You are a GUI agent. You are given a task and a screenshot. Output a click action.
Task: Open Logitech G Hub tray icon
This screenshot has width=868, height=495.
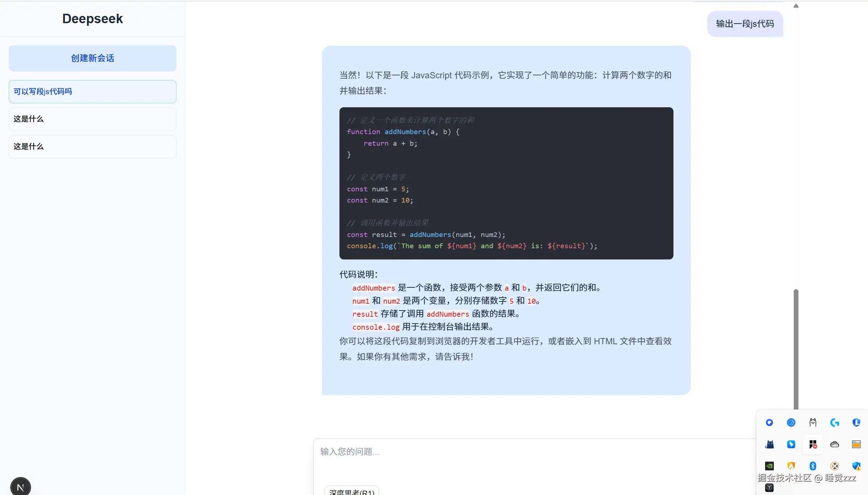pyautogui.click(x=834, y=423)
